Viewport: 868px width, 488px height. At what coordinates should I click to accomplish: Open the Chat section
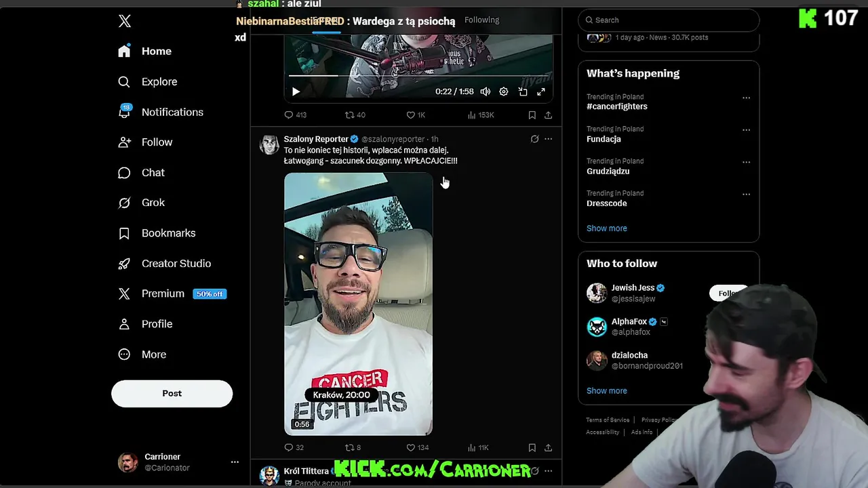click(141, 173)
